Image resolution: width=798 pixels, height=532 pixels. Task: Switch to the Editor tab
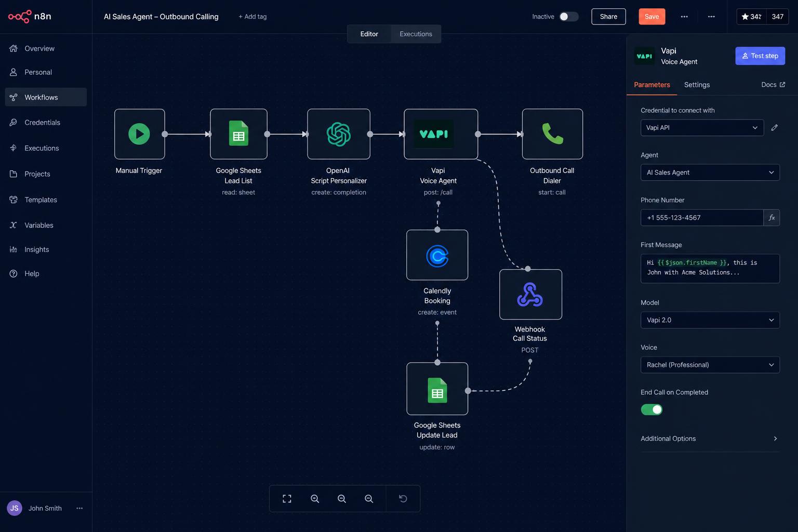click(x=369, y=34)
